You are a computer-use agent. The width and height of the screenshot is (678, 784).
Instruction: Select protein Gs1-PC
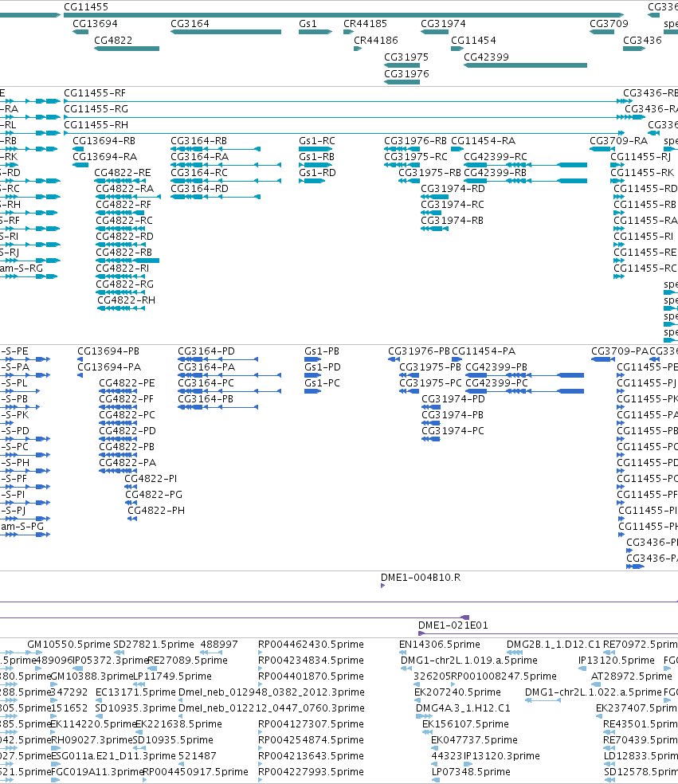[322, 383]
